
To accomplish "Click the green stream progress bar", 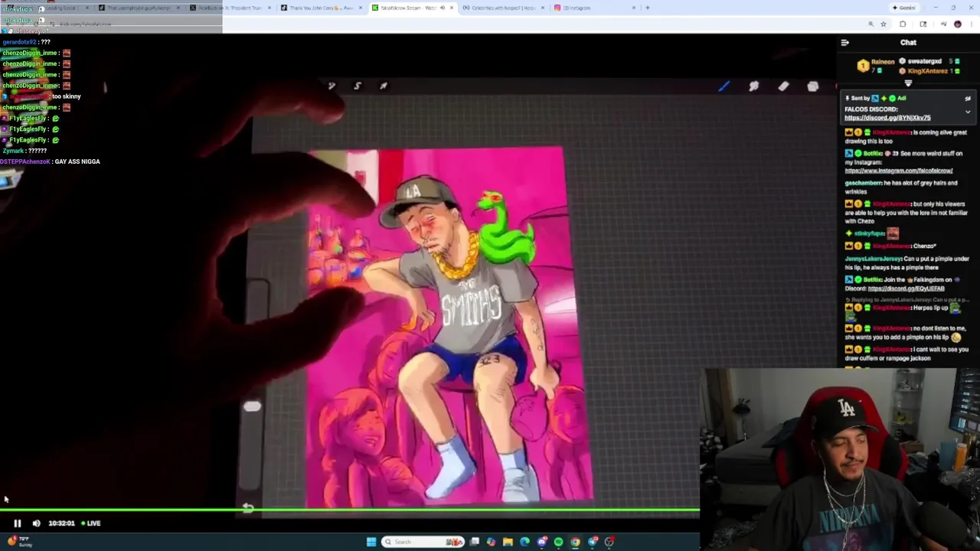I will (x=350, y=510).
